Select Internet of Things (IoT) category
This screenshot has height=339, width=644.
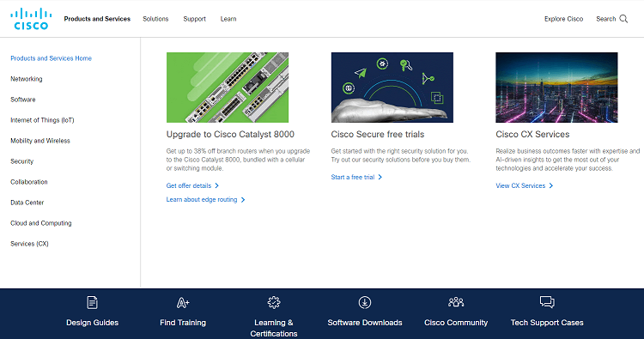pos(42,120)
